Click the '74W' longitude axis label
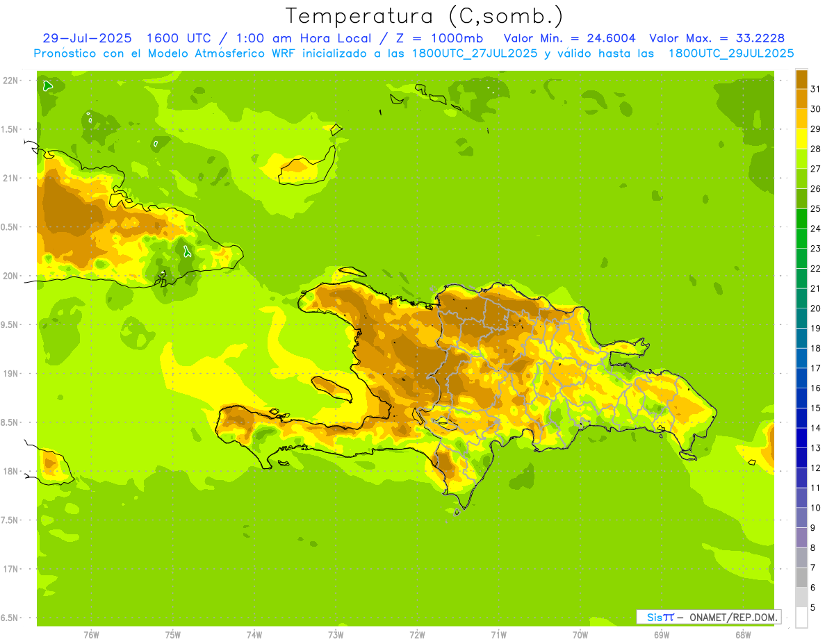The width and height of the screenshot is (834, 644). pos(254,634)
